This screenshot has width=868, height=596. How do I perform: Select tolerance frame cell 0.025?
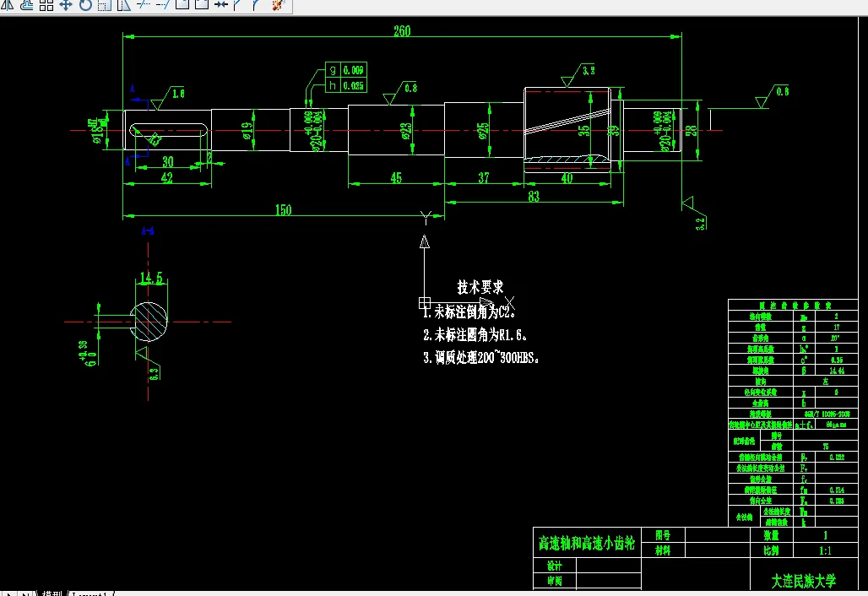[353, 85]
